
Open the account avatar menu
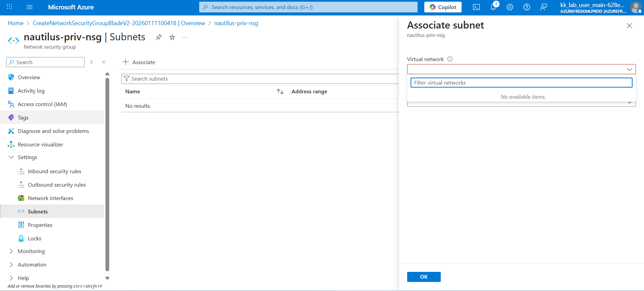[636, 7]
